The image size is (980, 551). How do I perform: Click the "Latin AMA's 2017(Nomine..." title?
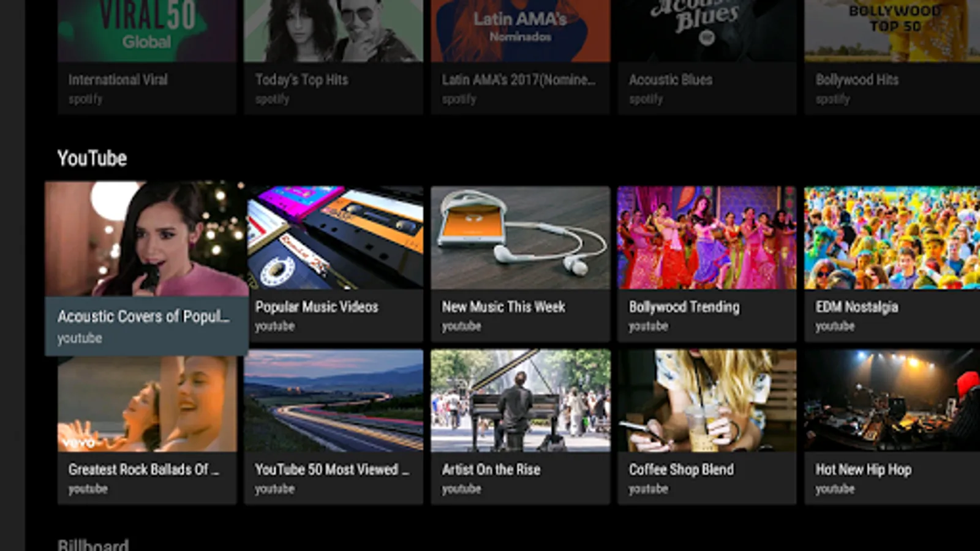tap(519, 80)
